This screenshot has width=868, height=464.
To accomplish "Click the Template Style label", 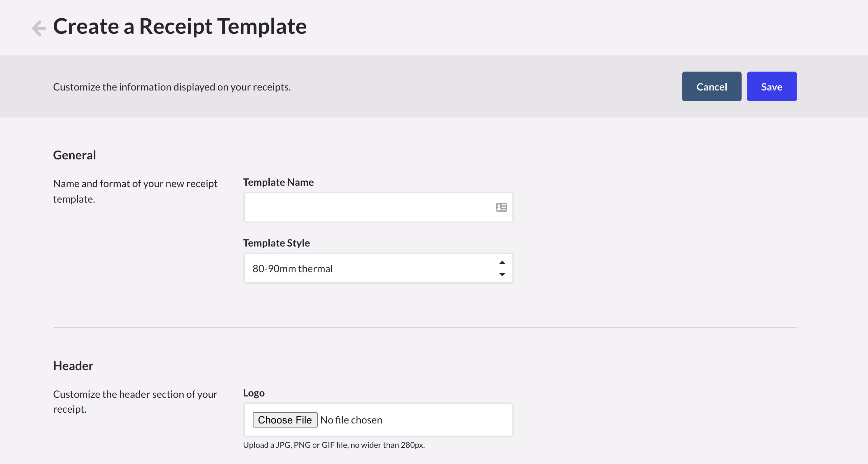I will [276, 242].
